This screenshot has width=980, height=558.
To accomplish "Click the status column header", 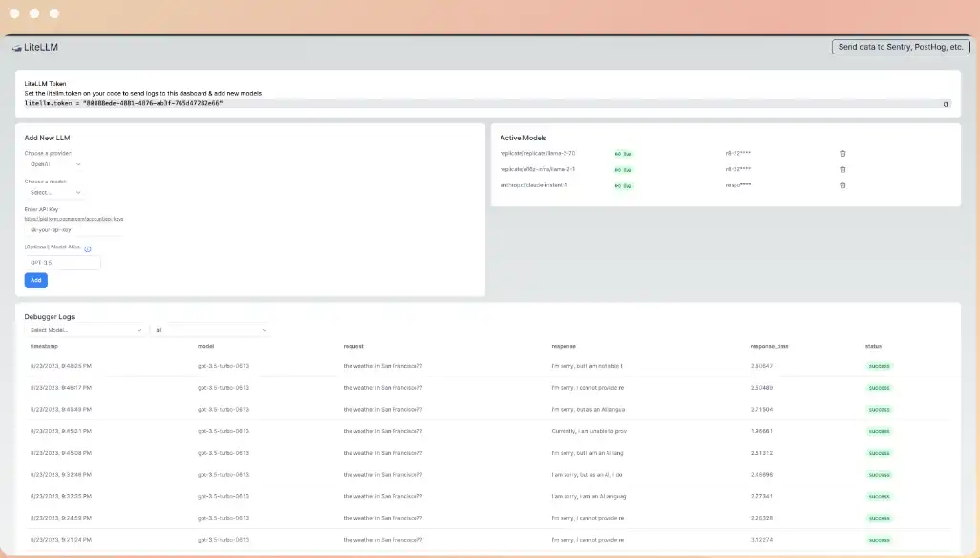I will click(873, 346).
